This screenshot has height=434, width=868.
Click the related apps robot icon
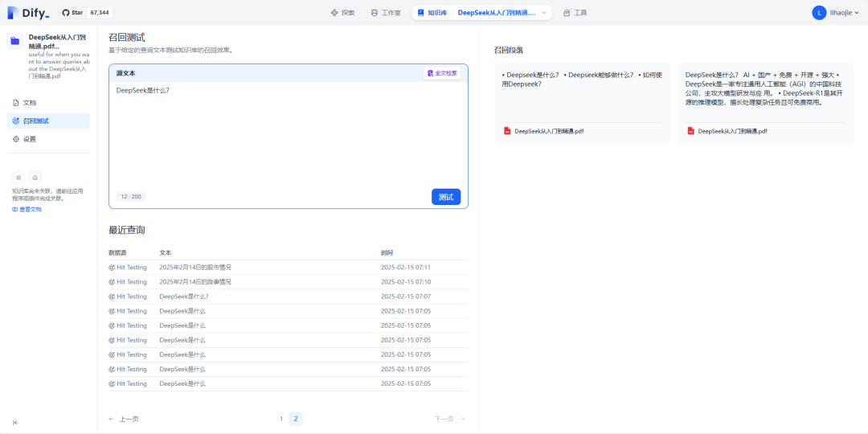(x=35, y=178)
